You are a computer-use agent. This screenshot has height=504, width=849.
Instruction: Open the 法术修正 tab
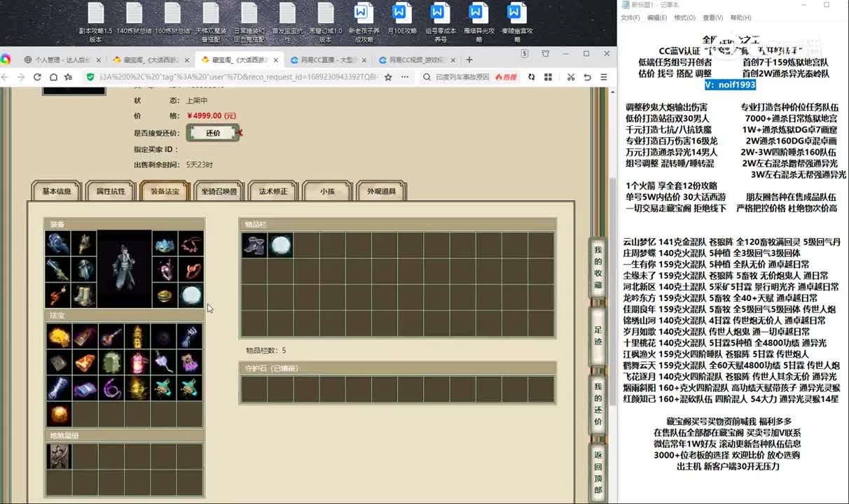273,191
